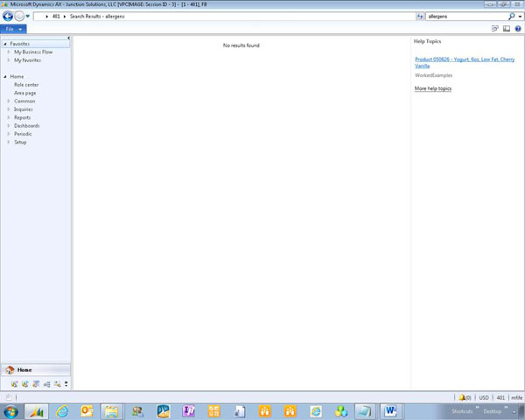
Task: Click company 401 in status bar
Action: click(x=500, y=397)
